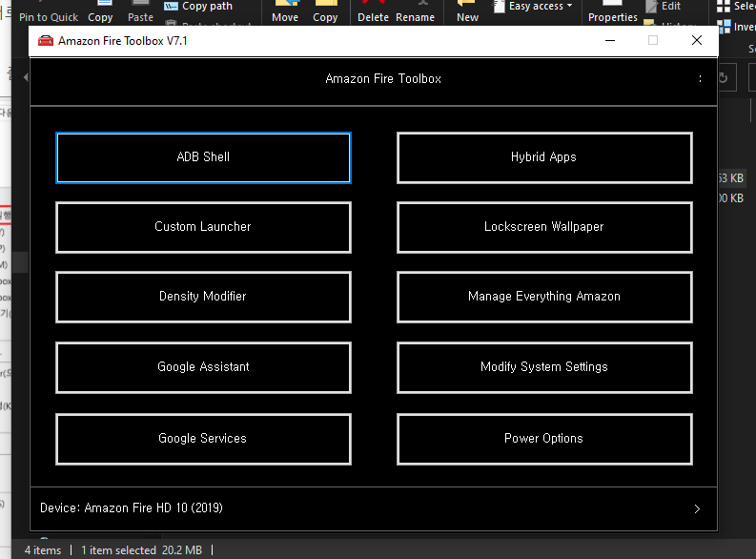Expand device info chevron for Fire HD 10
Image resolution: width=756 pixels, height=559 pixels.
(697, 508)
